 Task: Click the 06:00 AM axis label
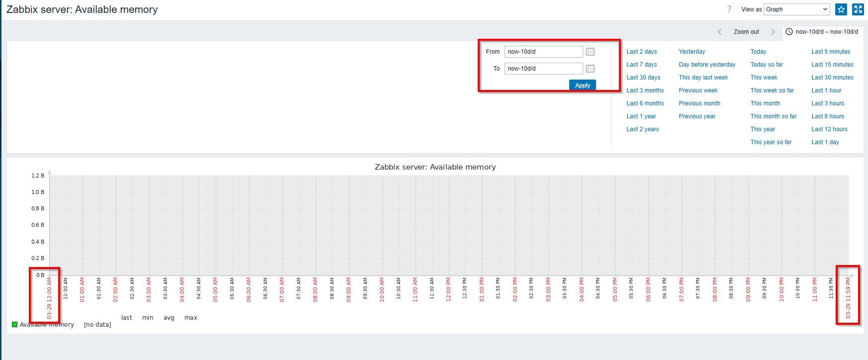[x=249, y=289]
